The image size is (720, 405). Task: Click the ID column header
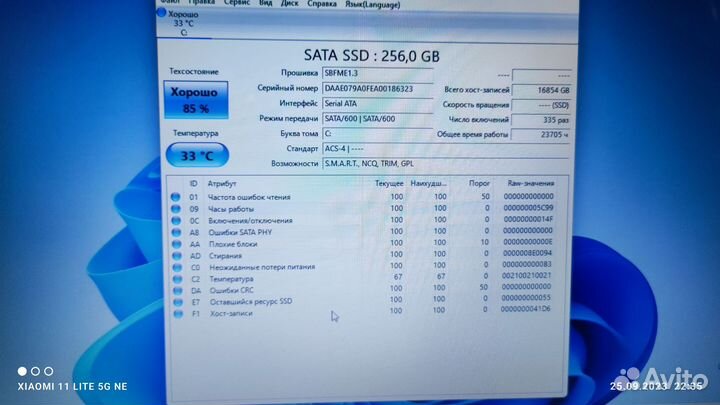193,183
